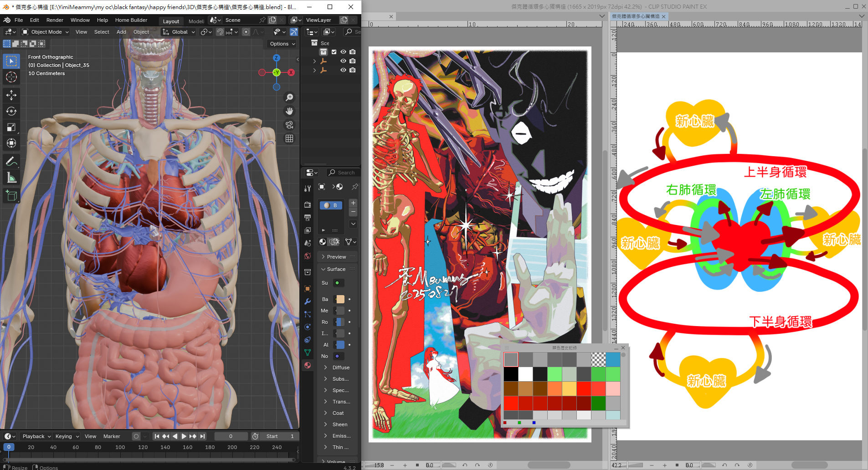
Task: Switch to the Layout workspace tab
Action: coord(171,21)
